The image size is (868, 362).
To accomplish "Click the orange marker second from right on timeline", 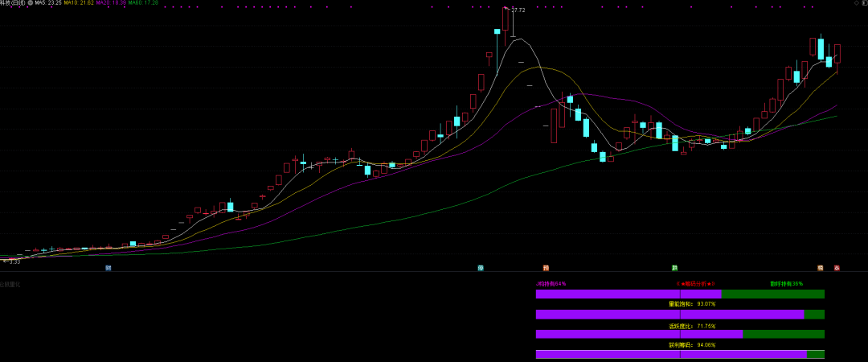I will pos(821,268).
